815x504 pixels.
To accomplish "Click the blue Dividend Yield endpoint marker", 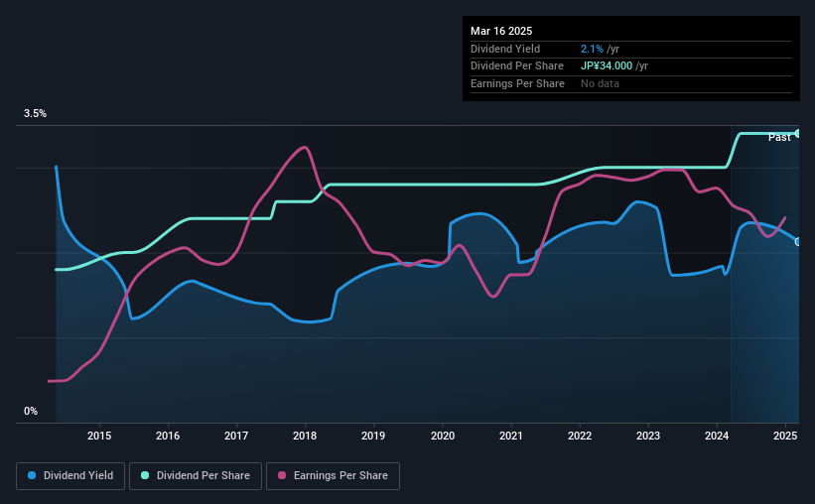I will click(x=798, y=242).
